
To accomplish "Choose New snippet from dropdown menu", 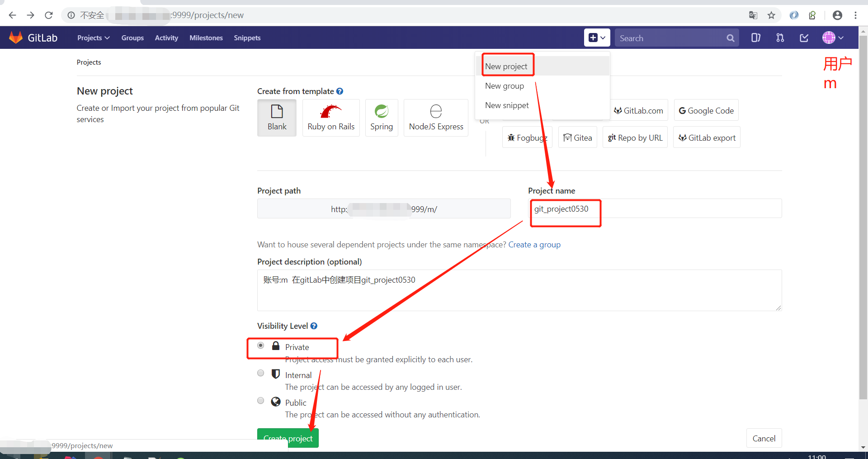I will pyautogui.click(x=542, y=105).
